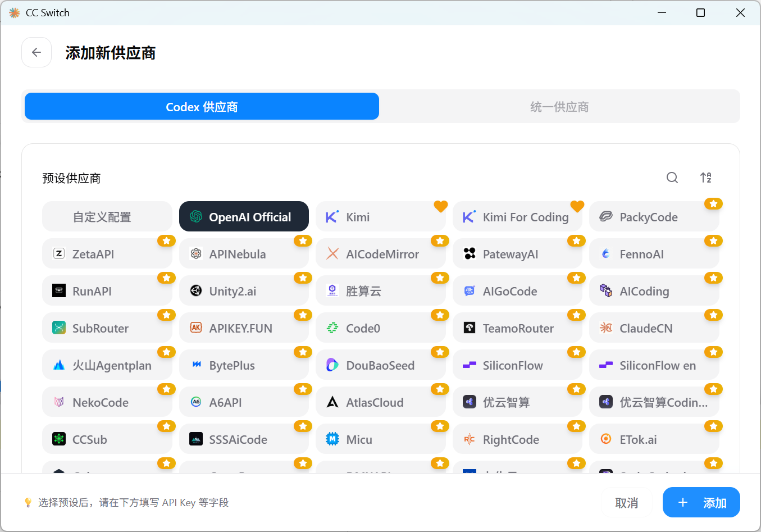Choose the Micu preset
The image size is (761, 532).
[x=381, y=439]
